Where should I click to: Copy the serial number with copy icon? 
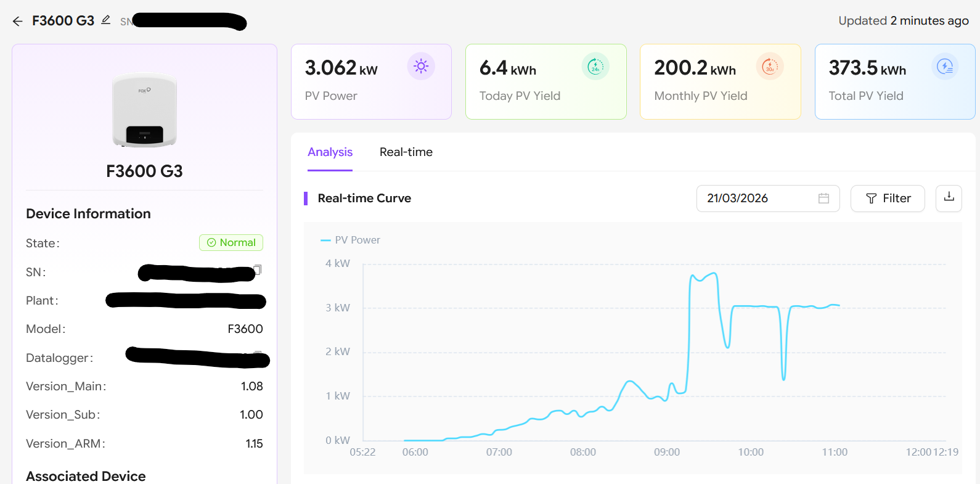258,269
